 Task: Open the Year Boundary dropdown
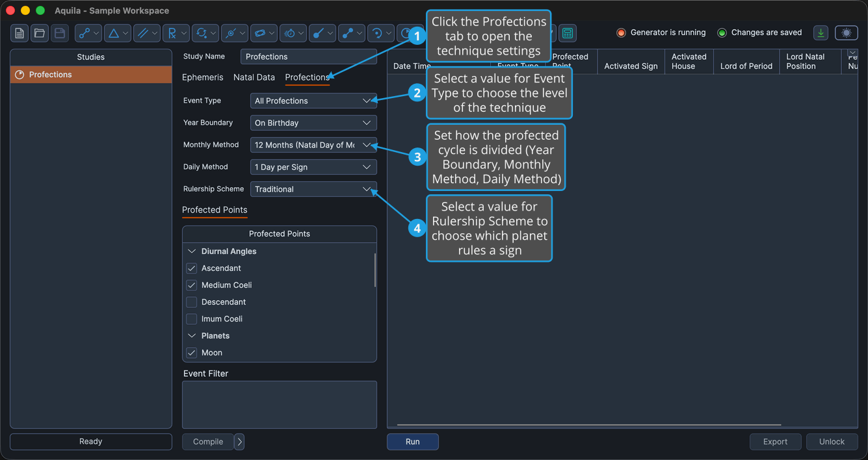point(313,123)
